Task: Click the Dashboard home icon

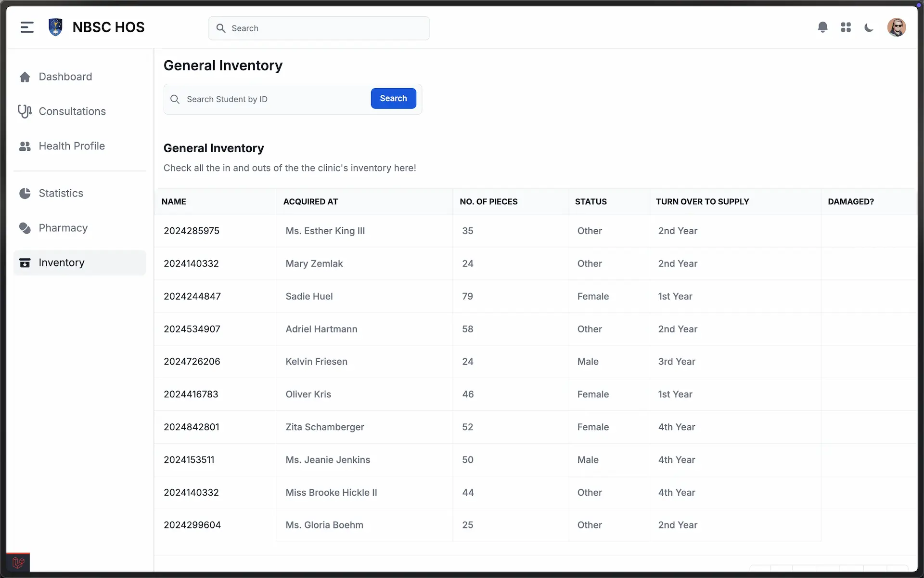Action: point(25,77)
